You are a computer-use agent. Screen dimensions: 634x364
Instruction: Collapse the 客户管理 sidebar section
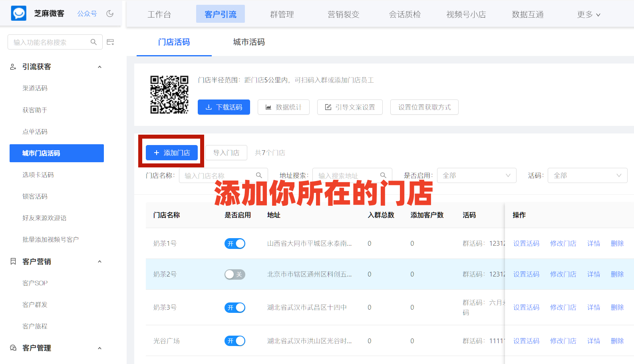click(x=100, y=348)
